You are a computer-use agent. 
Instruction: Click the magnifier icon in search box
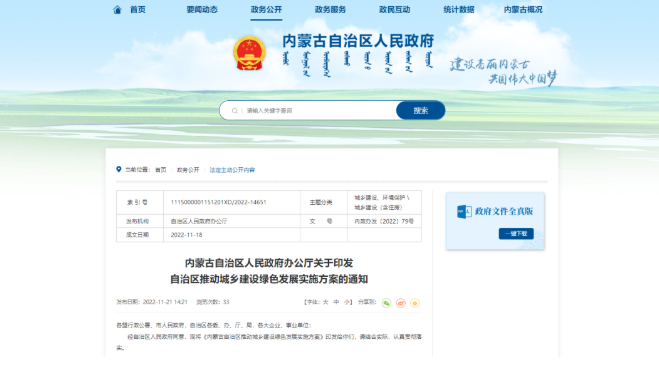click(x=235, y=111)
